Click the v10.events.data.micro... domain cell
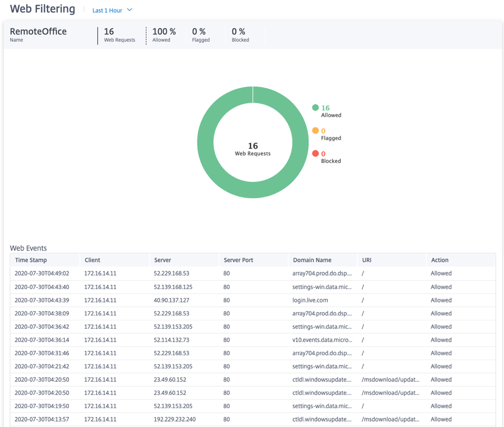The width and height of the screenshot is (504, 427). (x=322, y=340)
